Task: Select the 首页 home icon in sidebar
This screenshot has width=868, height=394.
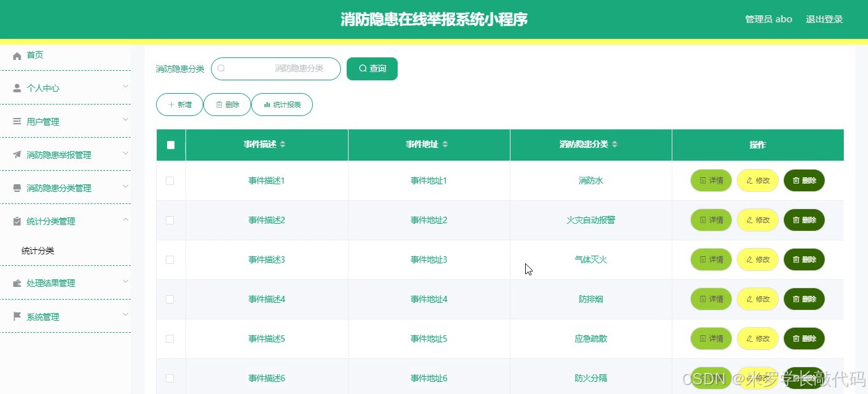Action: (x=17, y=55)
